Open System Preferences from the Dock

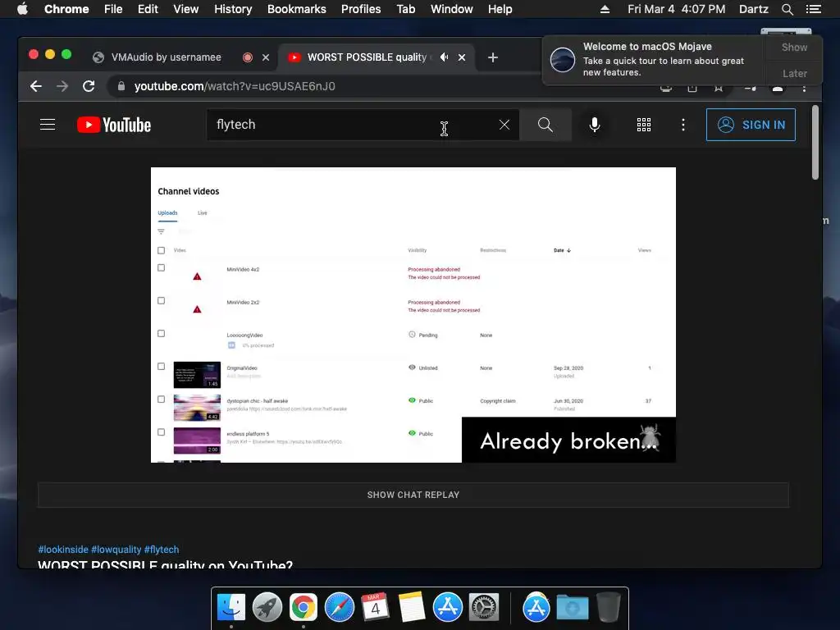coord(484,608)
